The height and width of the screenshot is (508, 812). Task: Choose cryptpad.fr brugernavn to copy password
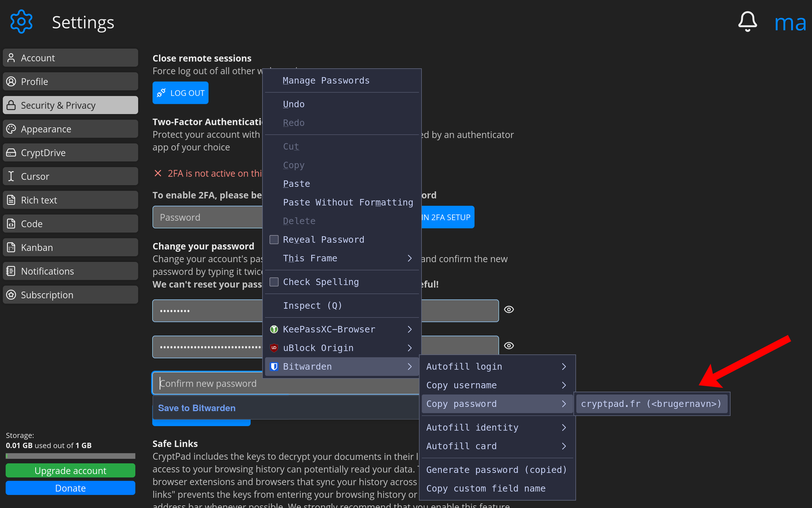[x=651, y=404]
